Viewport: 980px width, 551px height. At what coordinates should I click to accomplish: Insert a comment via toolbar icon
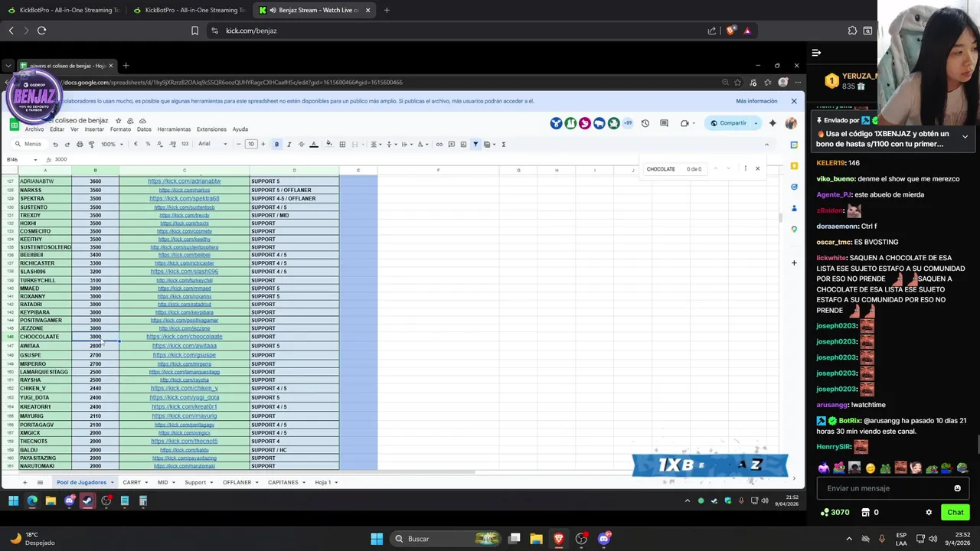[451, 144]
